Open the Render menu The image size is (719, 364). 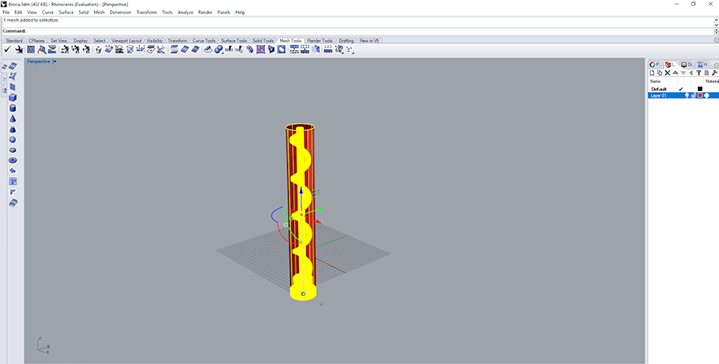pos(205,12)
